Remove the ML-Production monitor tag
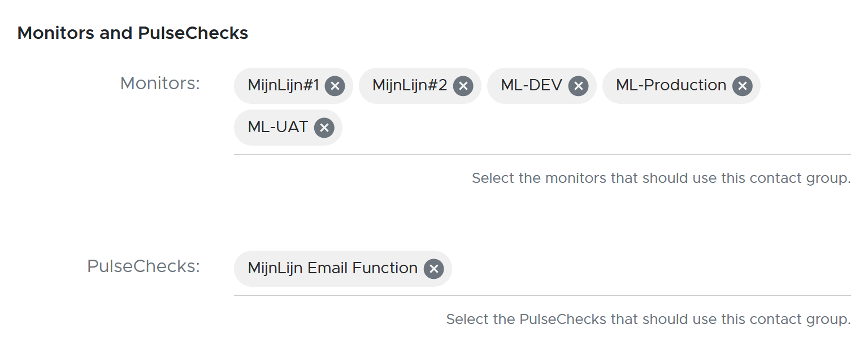 point(742,86)
